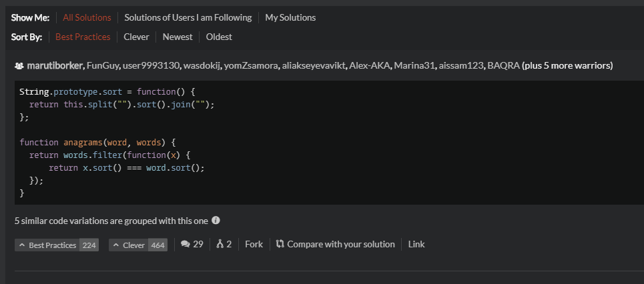Click the compare arrows icon
The image size is (644, 284).
(280, 244)
